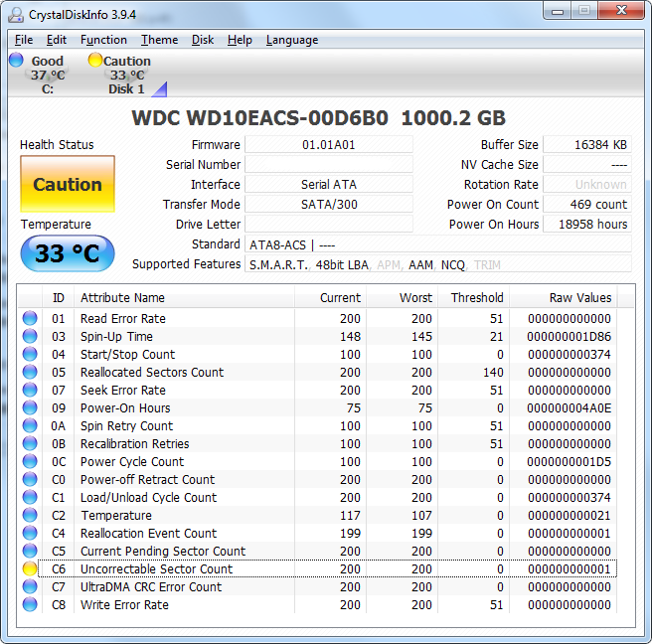Click the Interface field showing Serial ATA
The width and height of the screenshot is (652, 644).
tap(329, 184)
